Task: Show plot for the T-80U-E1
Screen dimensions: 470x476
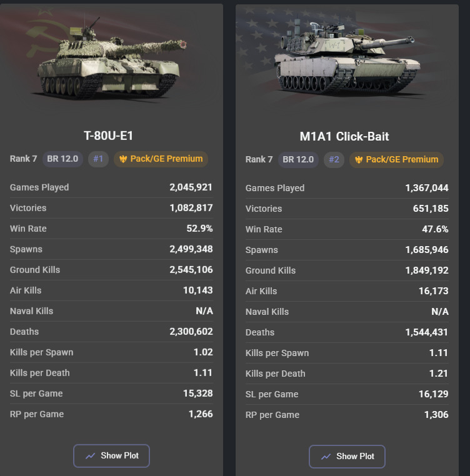Action: (111, 456)
